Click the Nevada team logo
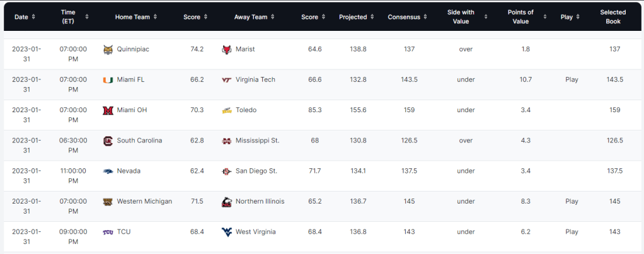The height and width of the screenshot is (254, 644). pyautogui.click(x=108, y=171)
